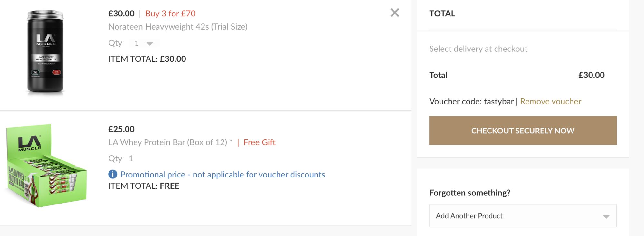Click the promotional price notice text
This screenshot has height=236, width=644.
[223, 174]
